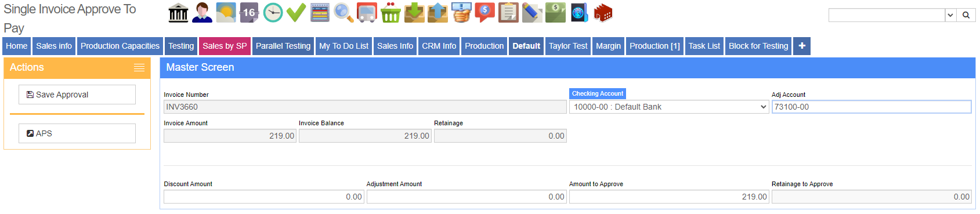Click the person profile icon

[x=202, y=12]
